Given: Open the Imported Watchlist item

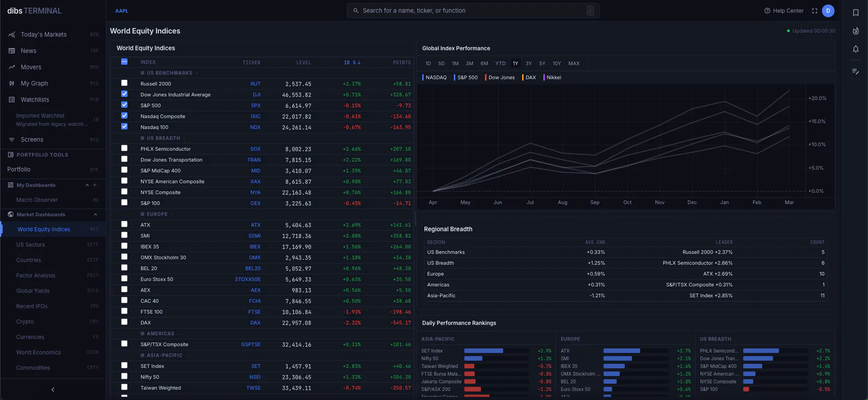Looking at the screenshot, I should [x=53, y=119].
